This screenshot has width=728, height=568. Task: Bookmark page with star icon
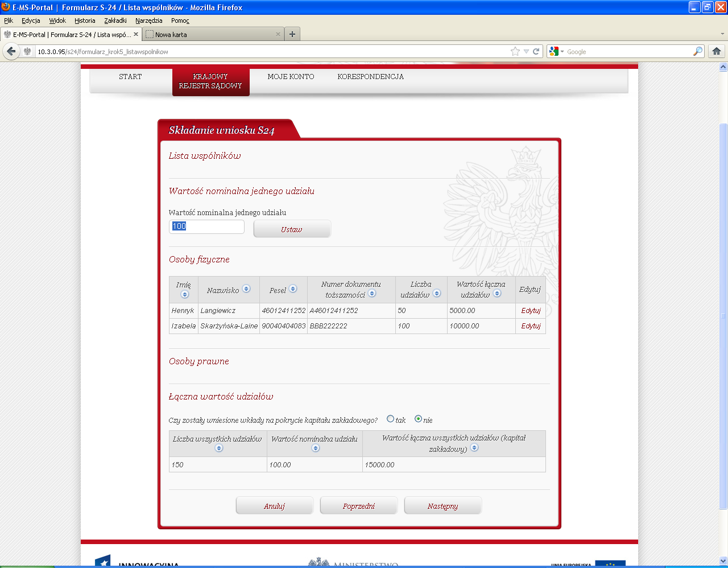[515, 51]
